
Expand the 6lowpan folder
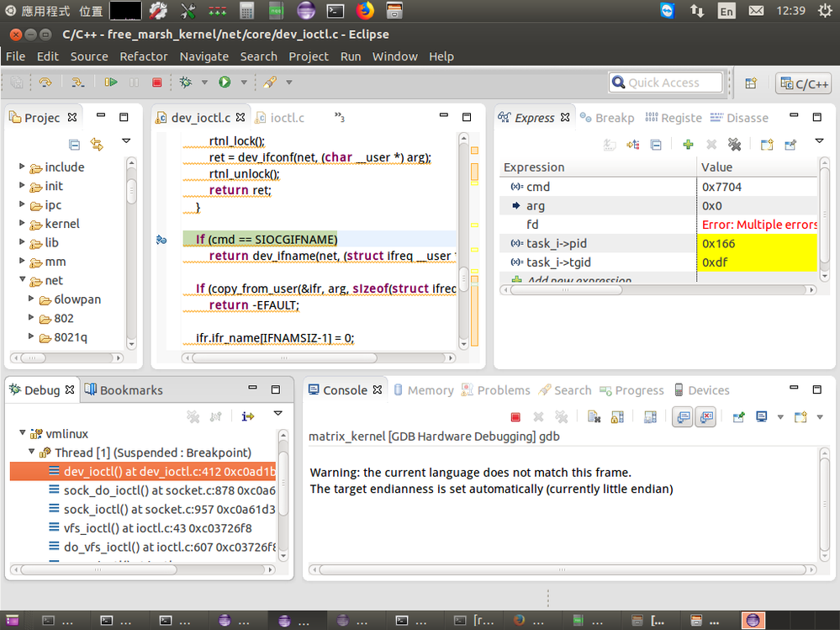tap(31, 299)
